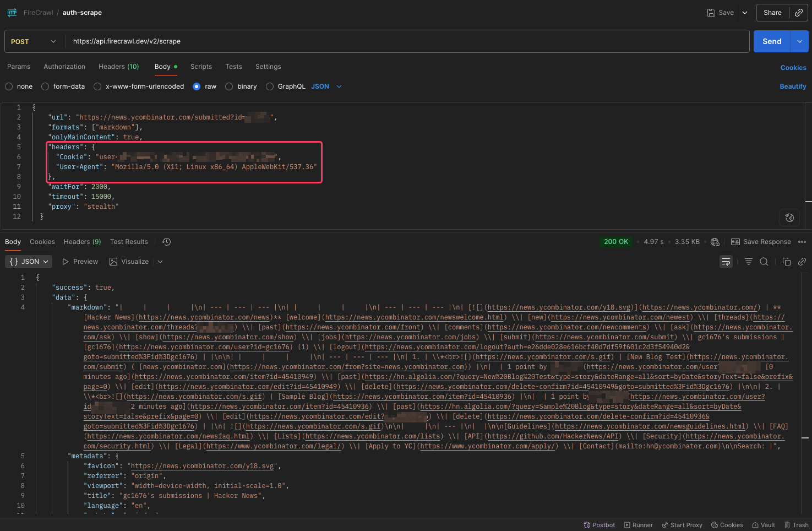
Task: Select the none body type radio
Action: coord(9,86)
